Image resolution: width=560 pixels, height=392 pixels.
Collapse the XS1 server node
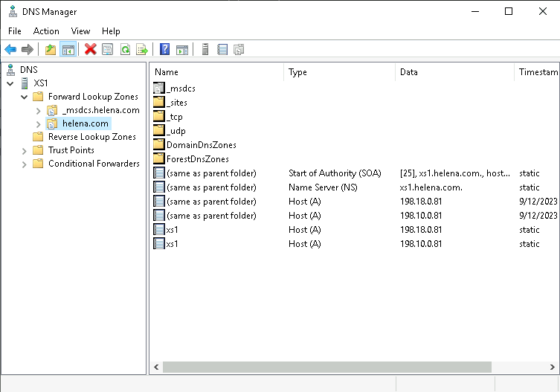[10, 83]
